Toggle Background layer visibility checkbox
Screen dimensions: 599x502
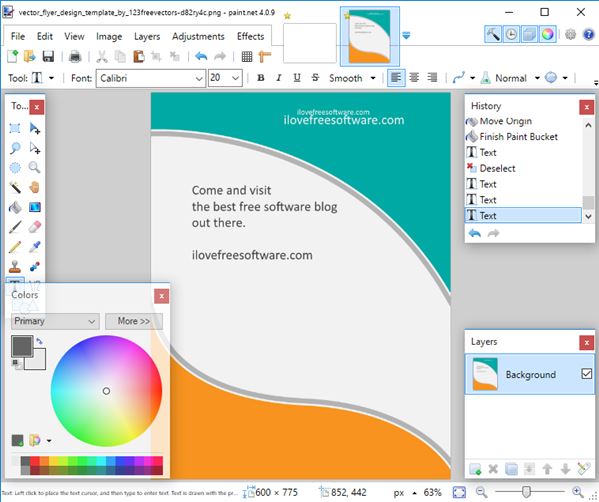click(x=586, y=373)
